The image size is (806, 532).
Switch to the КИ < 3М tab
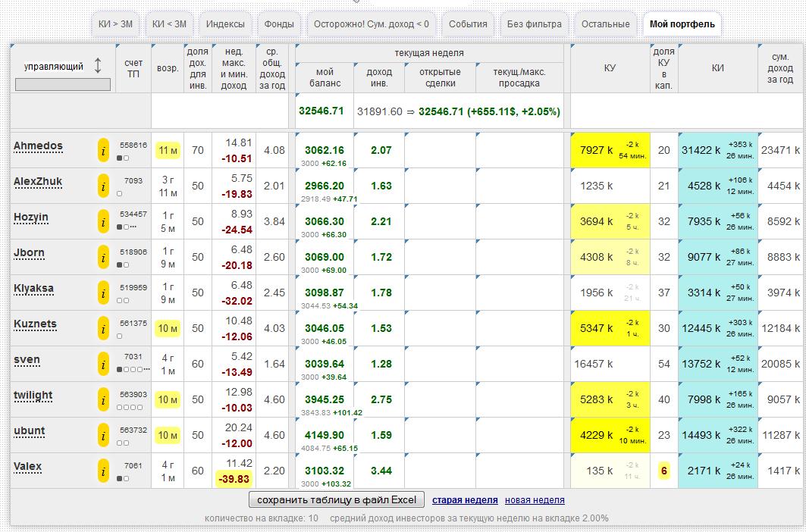pos(169,24)
